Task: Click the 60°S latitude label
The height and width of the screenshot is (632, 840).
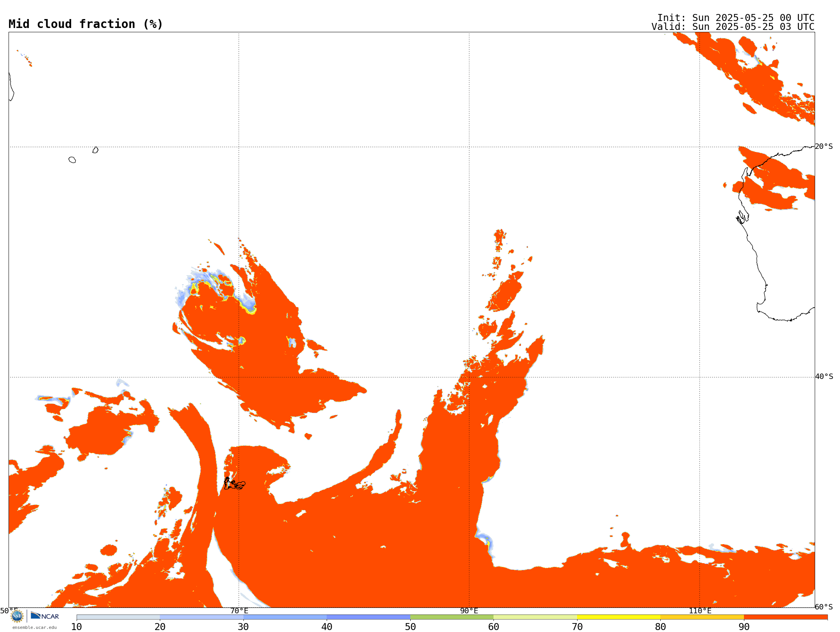Action: pyautogui.click(x=824, y=607)
